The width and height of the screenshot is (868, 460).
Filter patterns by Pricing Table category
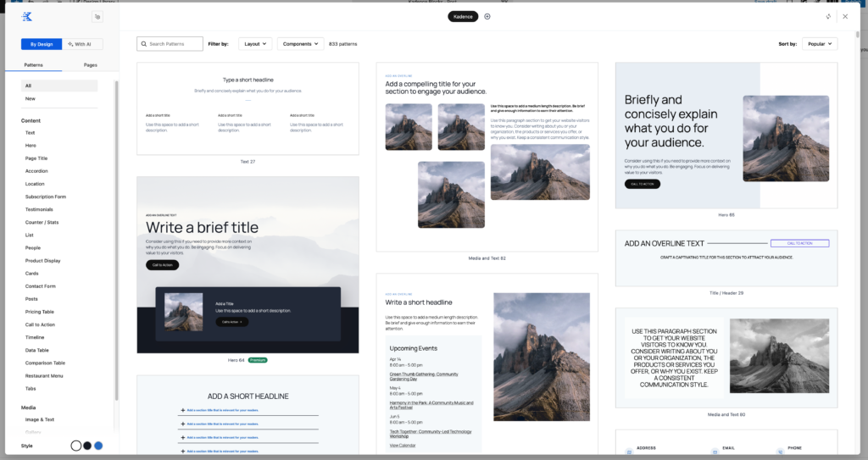(x=40, y=312)
